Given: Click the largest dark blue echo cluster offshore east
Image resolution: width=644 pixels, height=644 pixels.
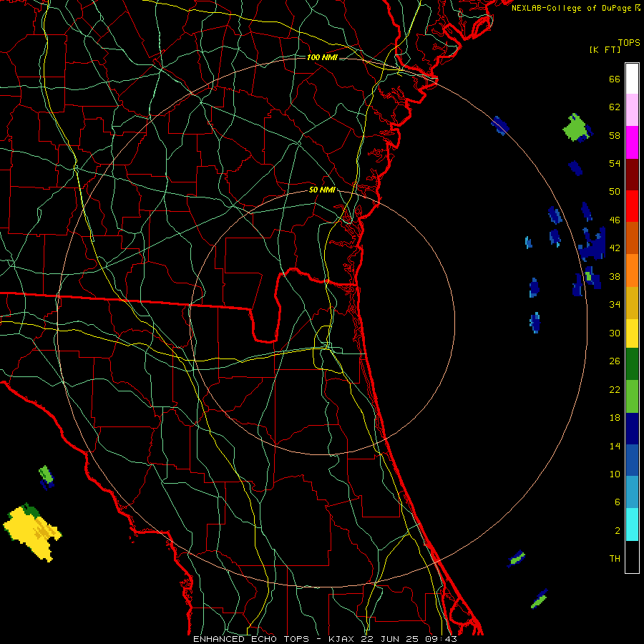Looking at the screenshot, I should (592, 245).
